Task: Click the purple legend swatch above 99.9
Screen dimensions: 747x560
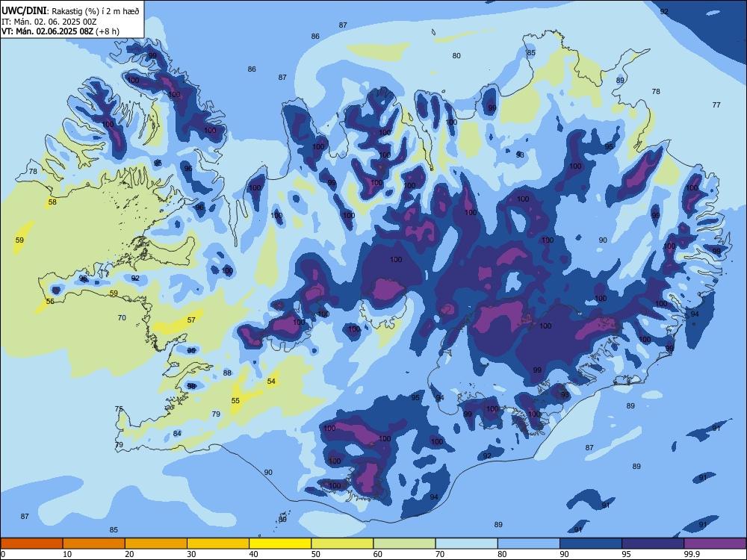Action: [715, 544]
